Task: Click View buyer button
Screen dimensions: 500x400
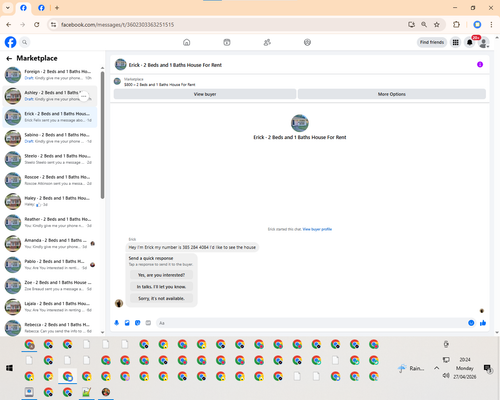Action: tap(205, 94)
